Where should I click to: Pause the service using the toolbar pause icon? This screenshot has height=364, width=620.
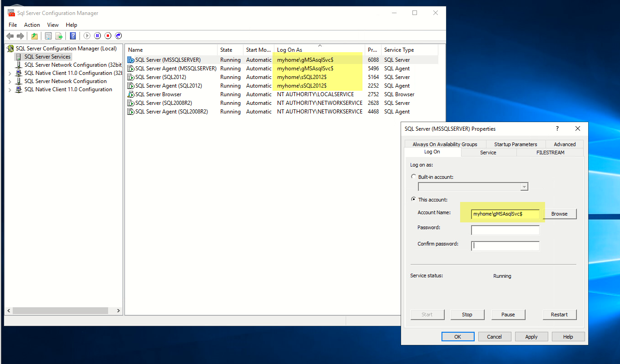point(97,35)
